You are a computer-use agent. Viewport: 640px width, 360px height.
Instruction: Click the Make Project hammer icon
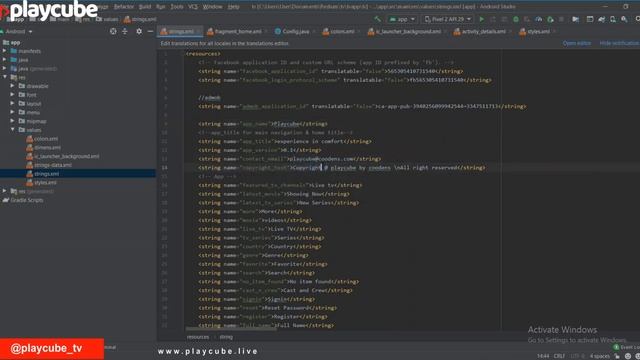click(378, 19)
